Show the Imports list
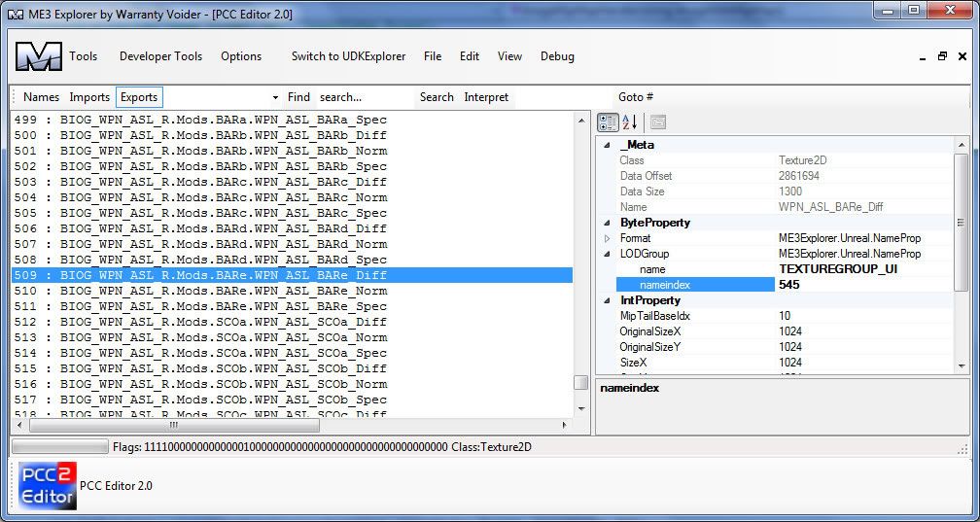 pos(89,97)
